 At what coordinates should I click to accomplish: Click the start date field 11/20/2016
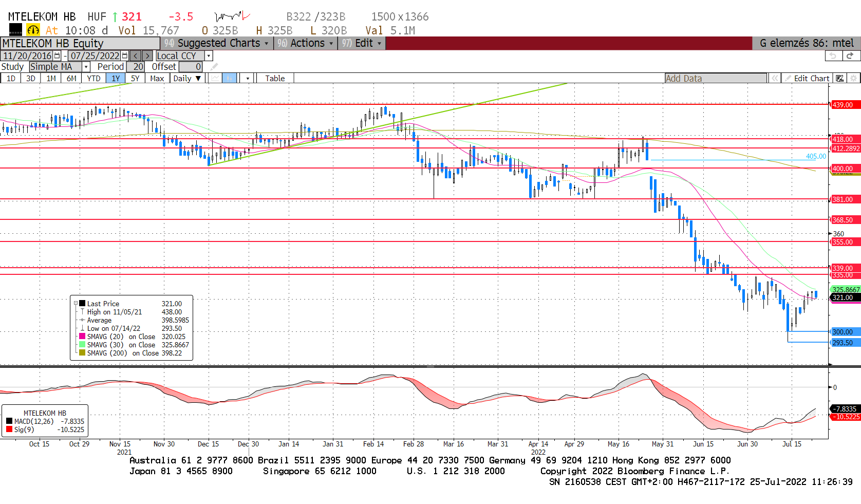click(x=27, y=55)
